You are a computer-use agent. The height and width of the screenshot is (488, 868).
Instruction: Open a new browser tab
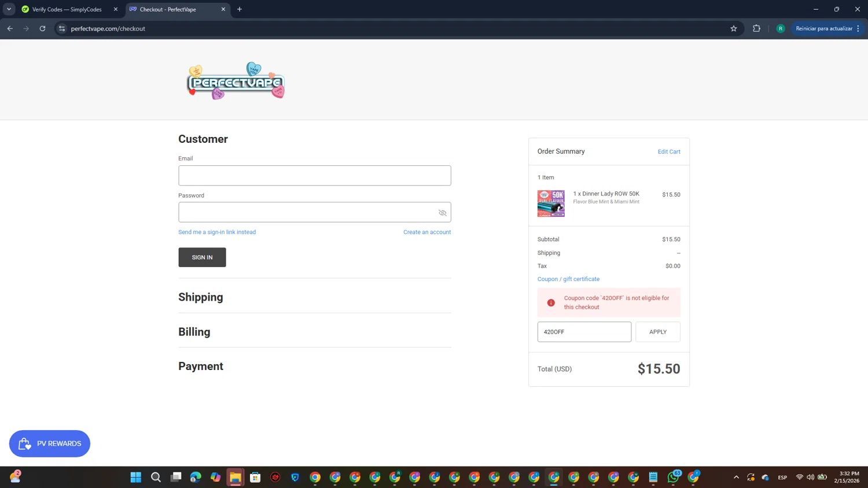point(240,9)
